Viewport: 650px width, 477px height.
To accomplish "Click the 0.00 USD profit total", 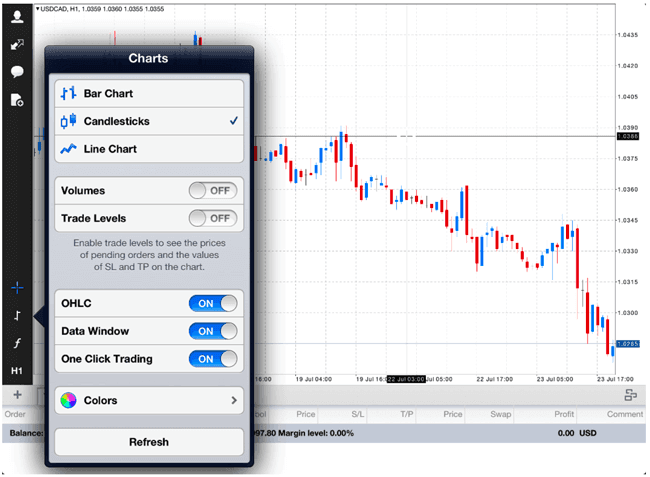I will click(577, 433).
